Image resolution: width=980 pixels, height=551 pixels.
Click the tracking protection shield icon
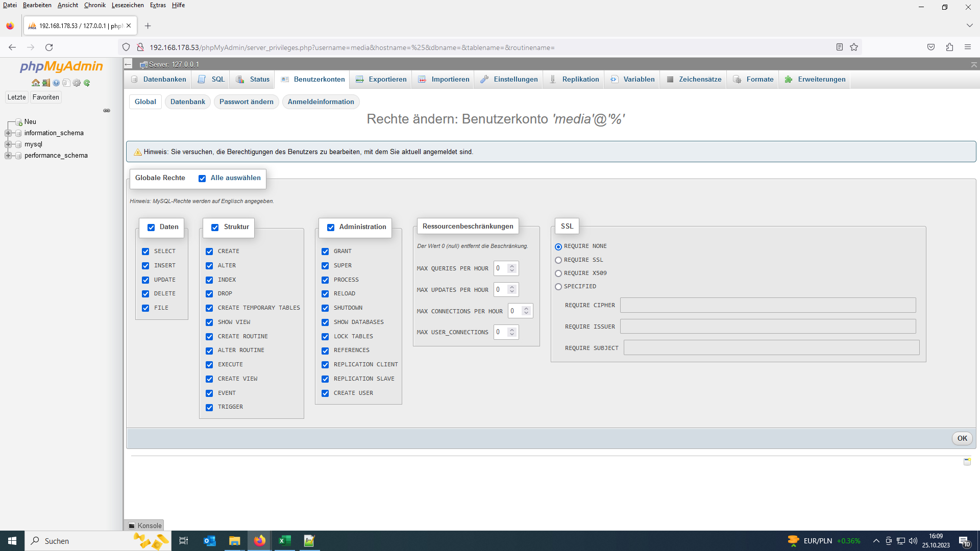coord(126,47)
